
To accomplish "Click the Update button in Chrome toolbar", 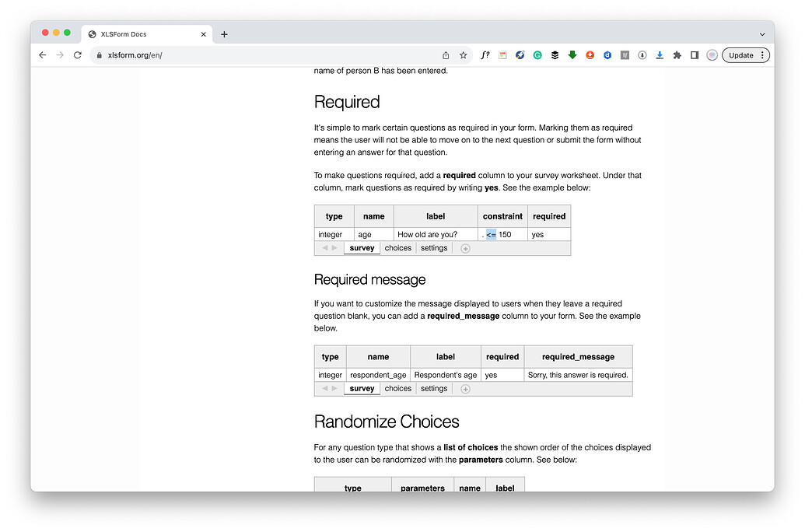I will [x=745, y=55].
